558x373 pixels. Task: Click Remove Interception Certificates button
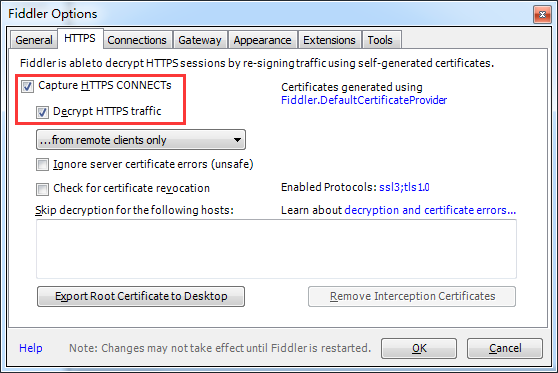(x=412, y=296)
